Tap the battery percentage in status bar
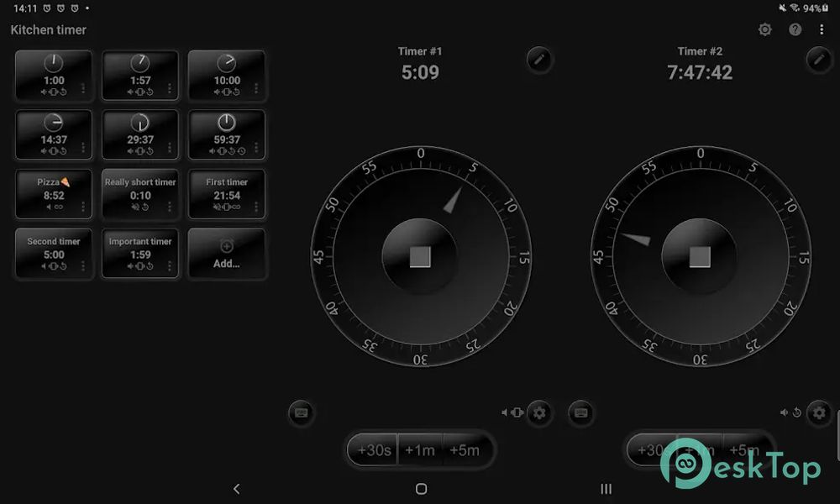840x504 pixels. pos(811,8)
